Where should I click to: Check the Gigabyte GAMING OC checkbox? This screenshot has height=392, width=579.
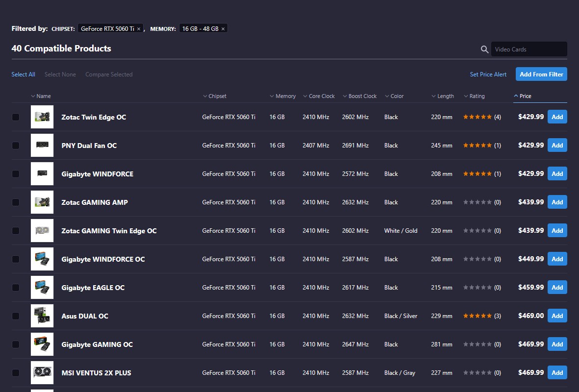(x=16, y=344)
